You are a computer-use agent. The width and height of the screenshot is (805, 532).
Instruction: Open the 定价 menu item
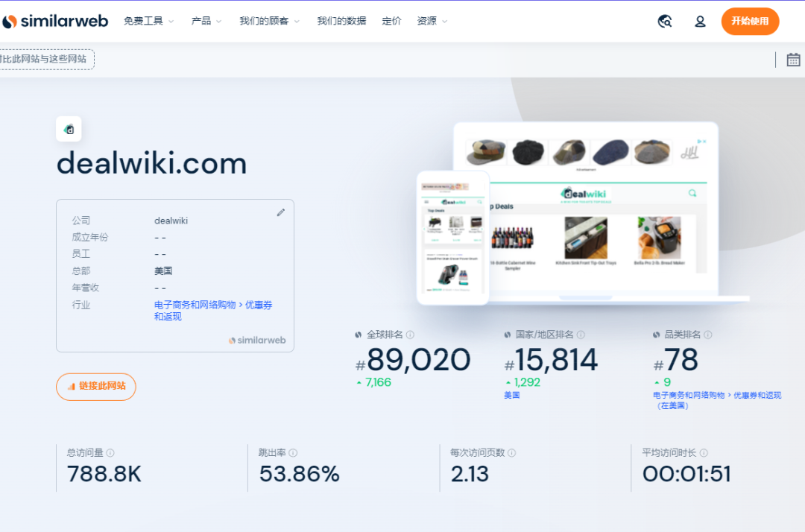[x=392, y=21]
